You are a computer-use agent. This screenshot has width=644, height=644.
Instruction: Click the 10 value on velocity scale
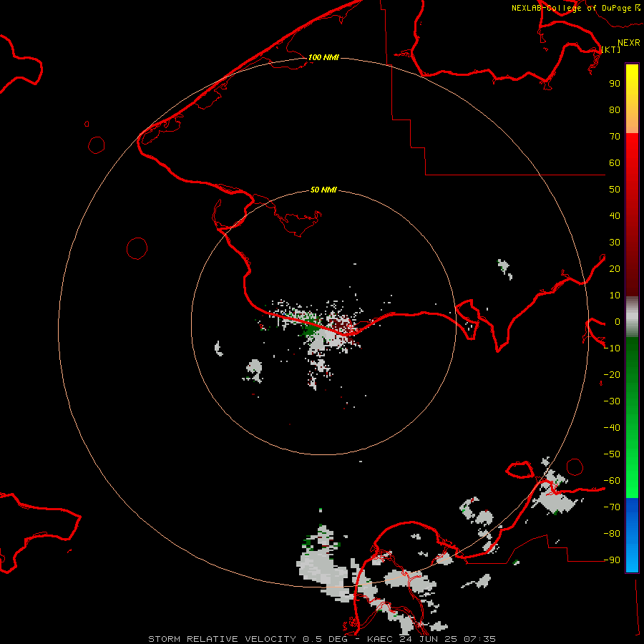point(615,296)
